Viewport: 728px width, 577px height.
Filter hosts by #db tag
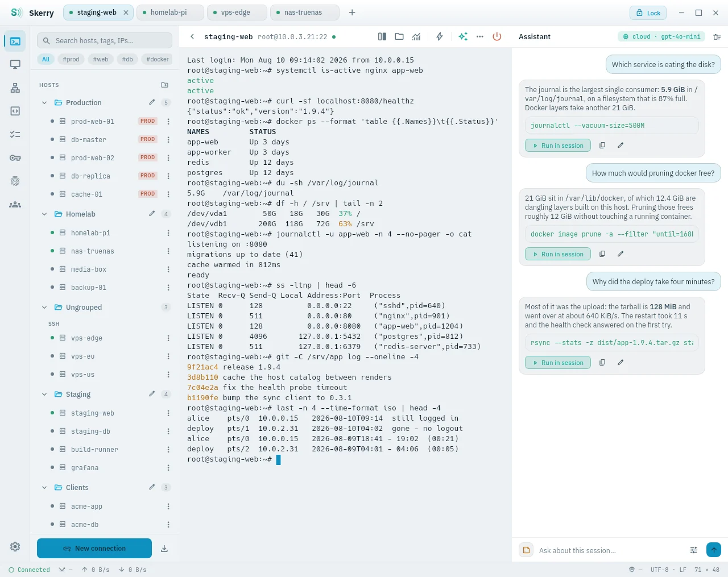pos(127,59)
